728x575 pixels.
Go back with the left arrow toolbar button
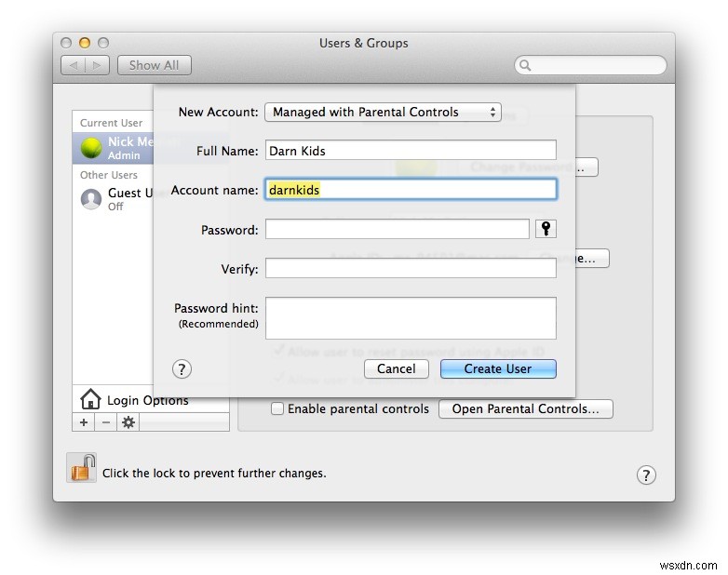point(74,65)
